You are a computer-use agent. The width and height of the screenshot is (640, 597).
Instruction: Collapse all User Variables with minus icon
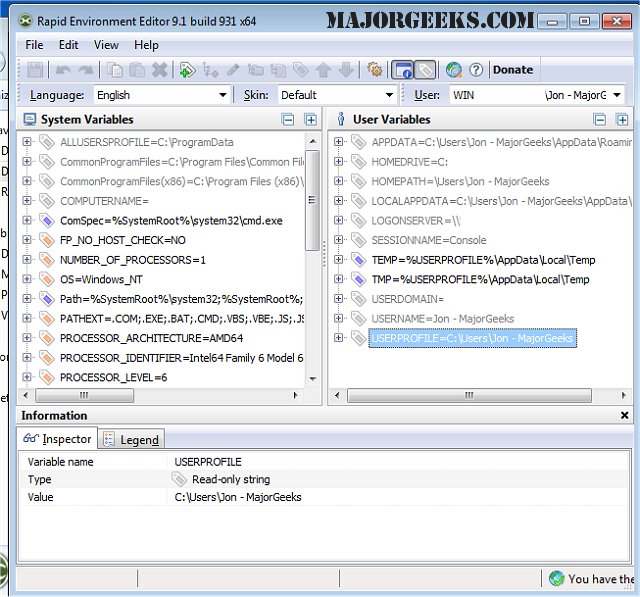point(600,120)
